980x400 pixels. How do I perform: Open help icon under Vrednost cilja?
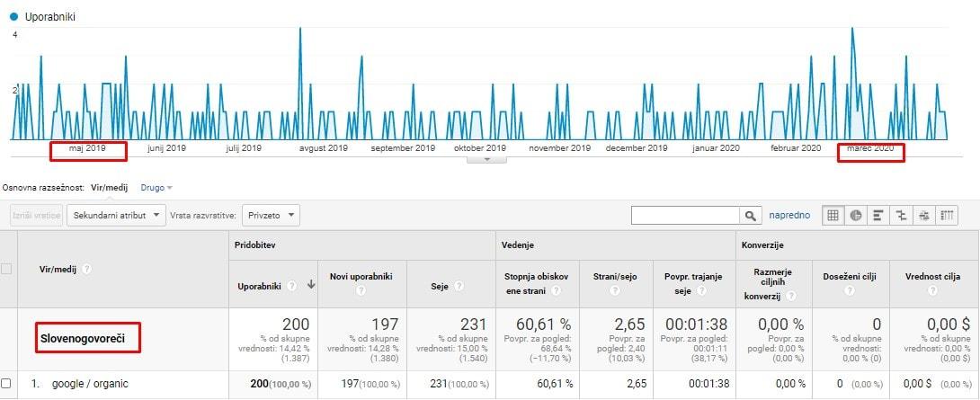pos(932,291)
